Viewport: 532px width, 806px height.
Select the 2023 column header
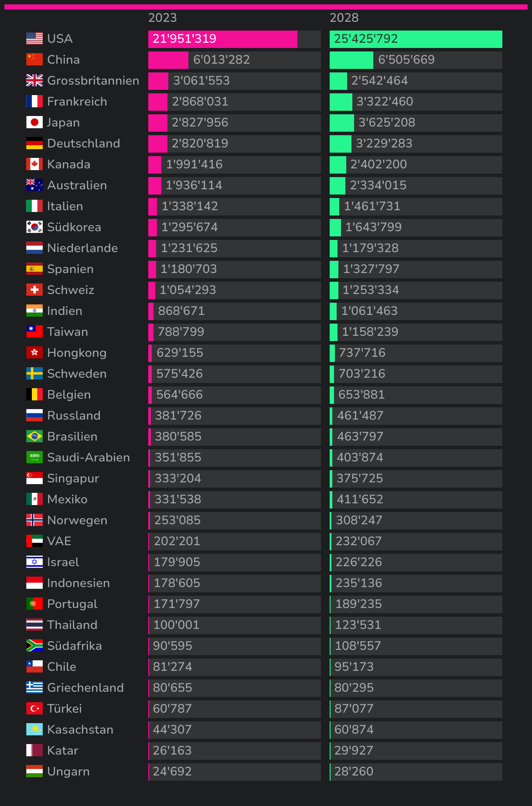tap(162, 18)
